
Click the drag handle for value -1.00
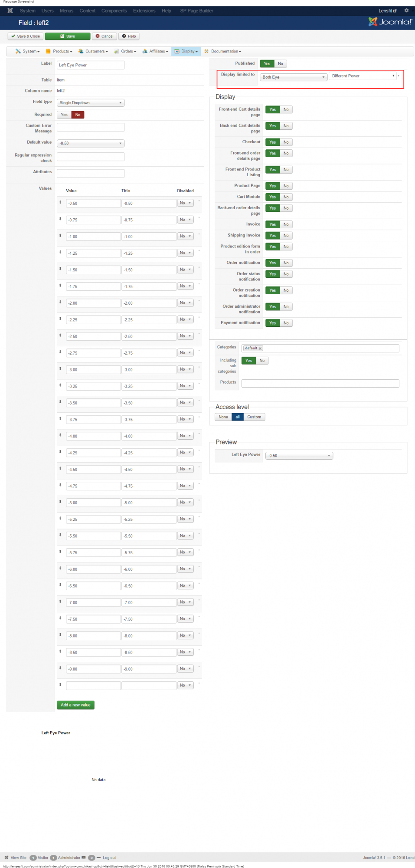(x=60, y=236)
